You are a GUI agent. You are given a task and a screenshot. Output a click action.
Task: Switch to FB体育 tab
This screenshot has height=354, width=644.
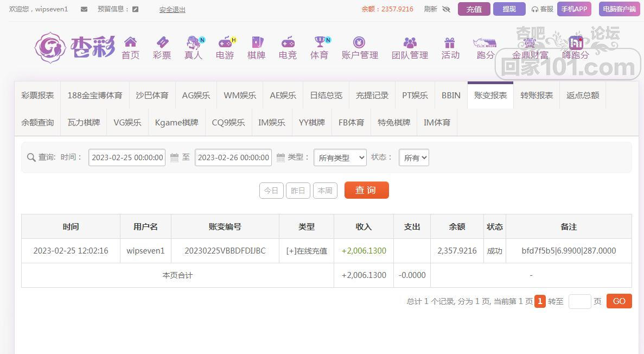point(351,123)
